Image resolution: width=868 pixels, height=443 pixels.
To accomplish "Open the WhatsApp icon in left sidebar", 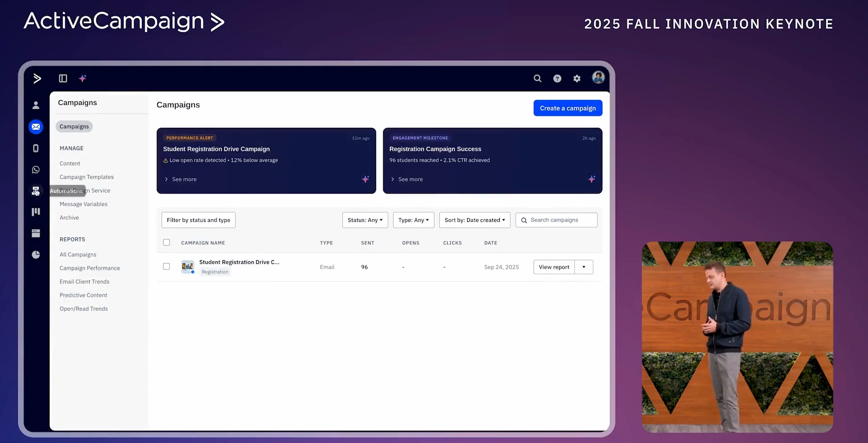I will (36, 170).
